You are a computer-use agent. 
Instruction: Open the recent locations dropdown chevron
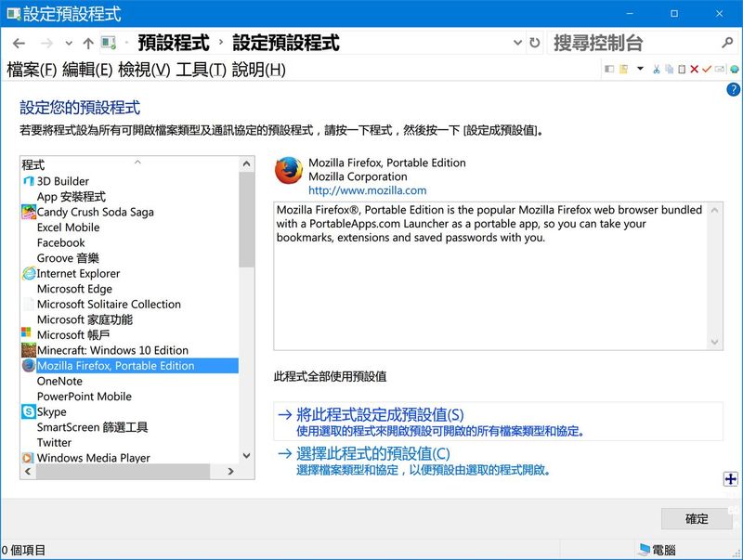click(69, 44)
